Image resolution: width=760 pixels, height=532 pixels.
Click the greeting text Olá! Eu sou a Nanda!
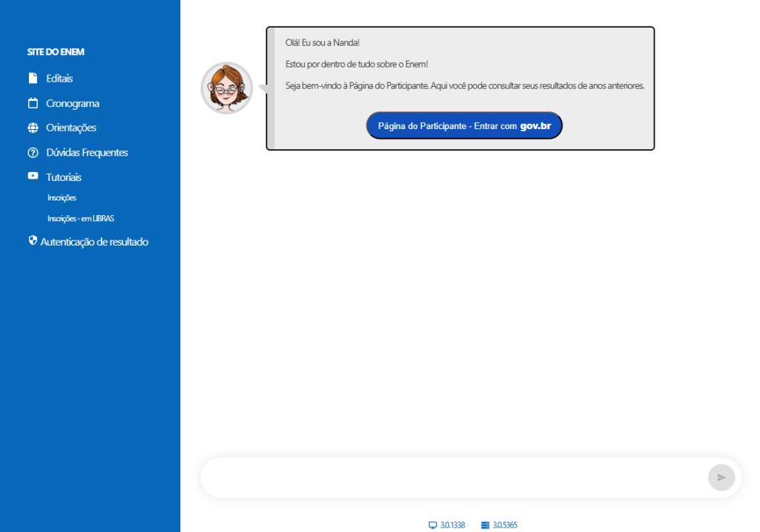point(322,42)
